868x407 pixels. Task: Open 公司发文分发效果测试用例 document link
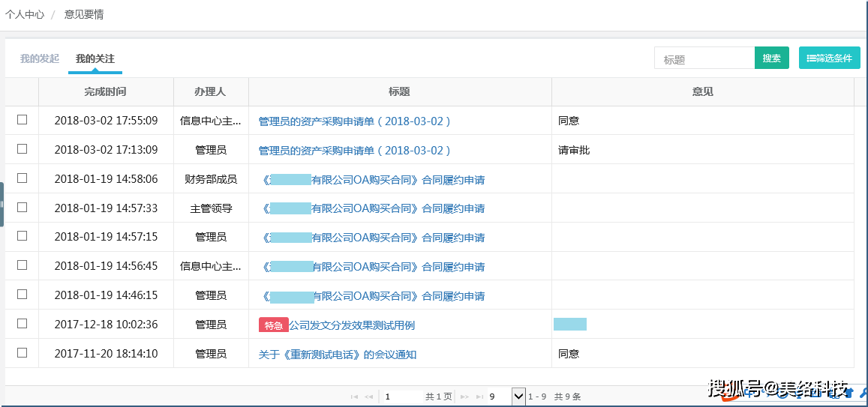(352, 325)
